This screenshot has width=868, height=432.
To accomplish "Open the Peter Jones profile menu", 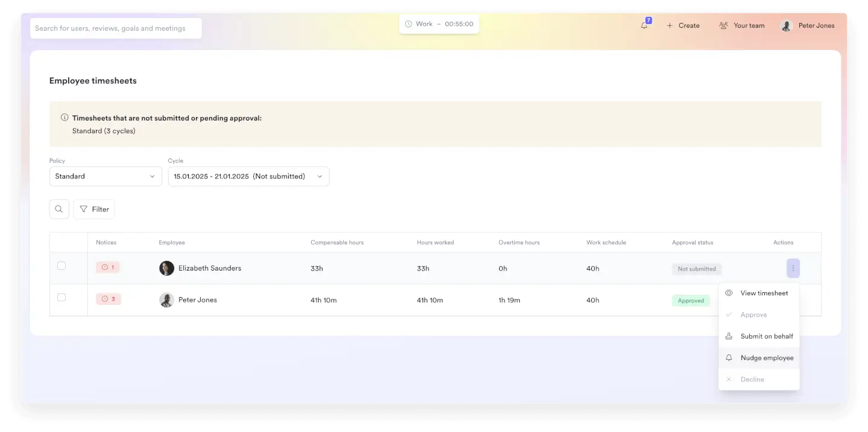I will 807,25.
